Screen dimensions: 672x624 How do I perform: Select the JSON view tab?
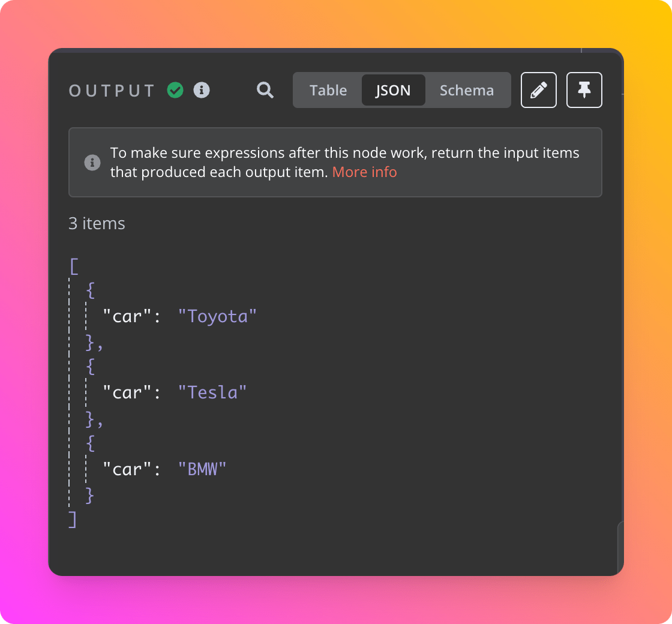[x=393, y=90]
